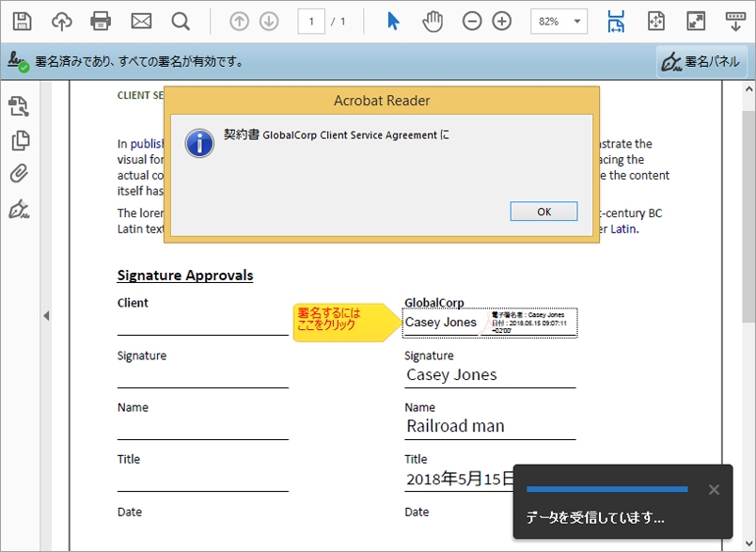Image resolution: width=756 pixels, height=552 pixels.
Task: Collapse the document pane with the side arrow
Action: coord(46,316)
